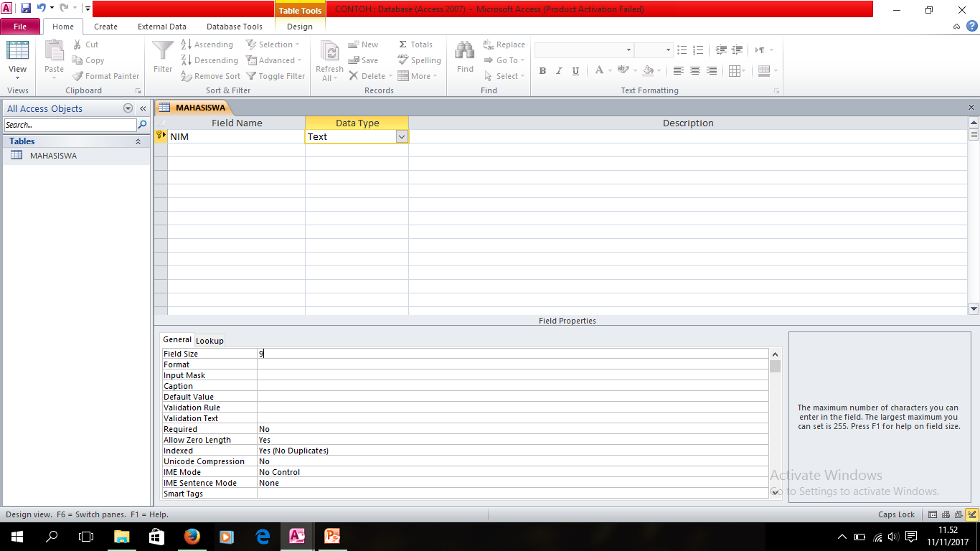Activate the Format Painter brush
980x551 pixels.
click(x=106, y=76)
